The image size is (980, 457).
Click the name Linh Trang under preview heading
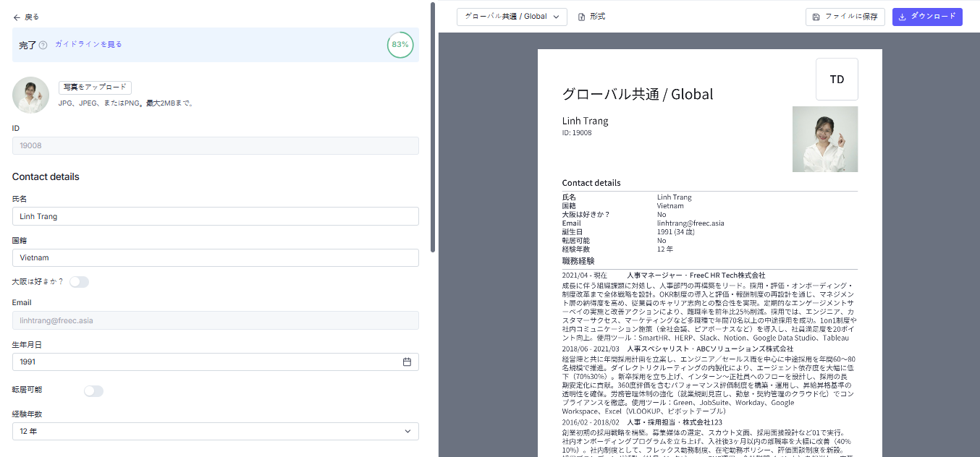pyautogui.click(x=585, y=121)
